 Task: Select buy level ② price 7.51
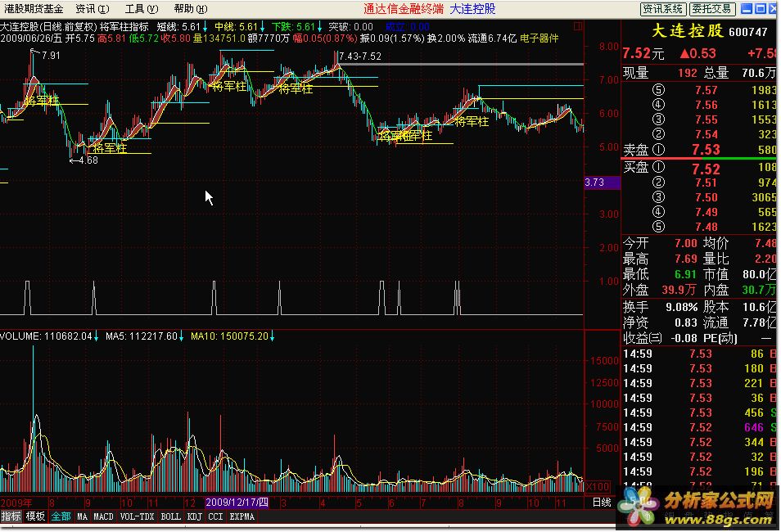[x=707, y=183]
